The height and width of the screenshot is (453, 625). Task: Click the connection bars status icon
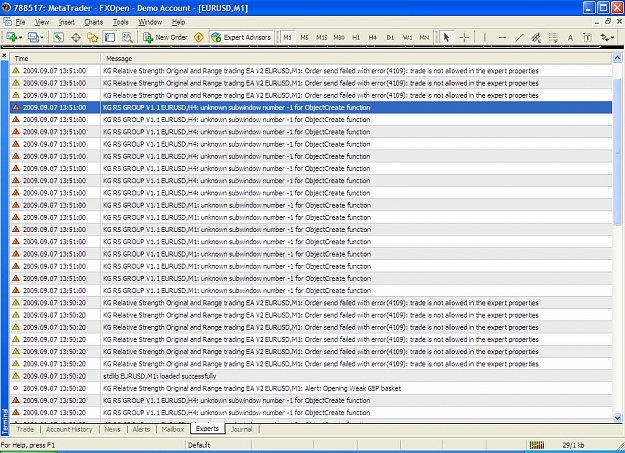tap(537, 445)
